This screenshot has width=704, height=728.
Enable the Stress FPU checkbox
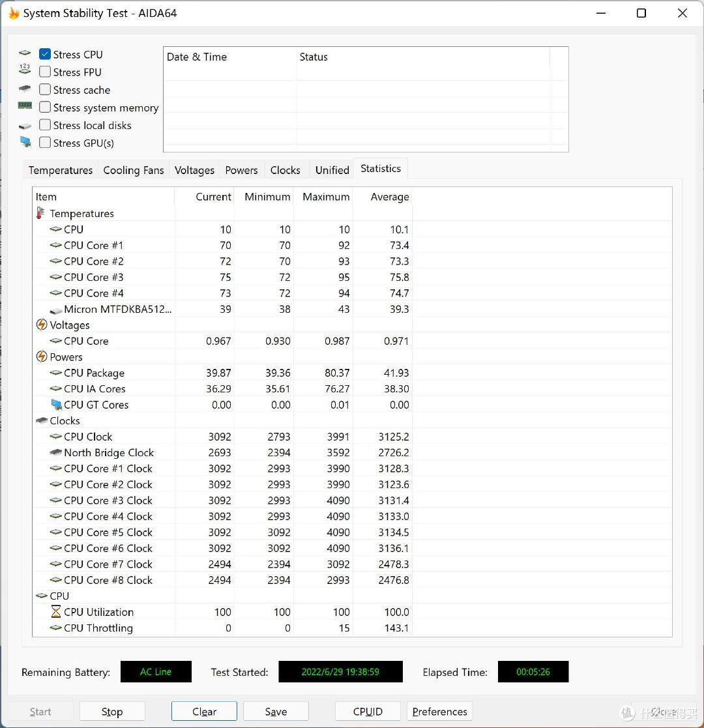[45, 72]
